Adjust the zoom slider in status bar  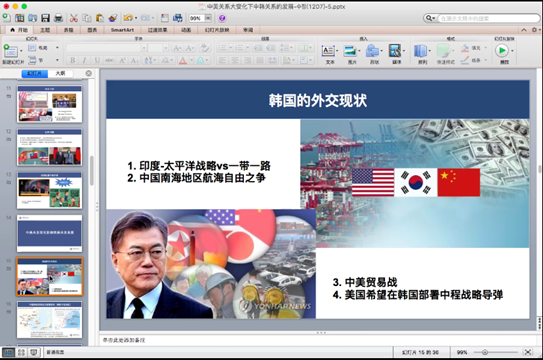click(485, 352)
